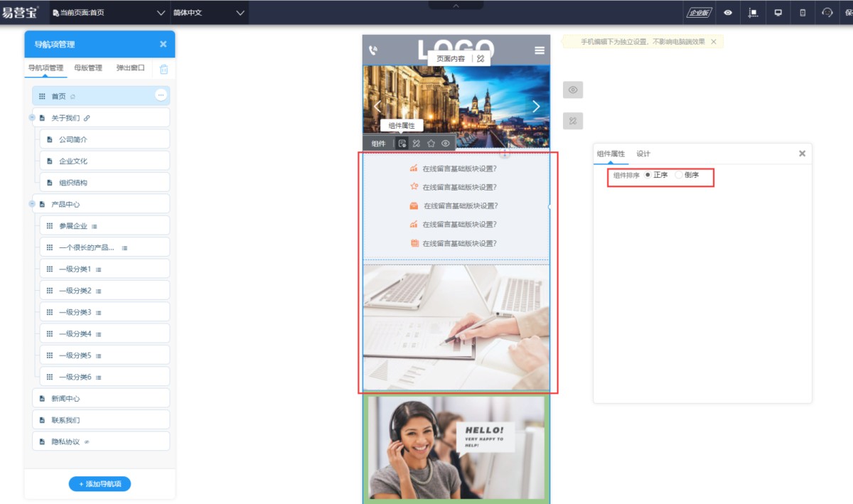Click the 易营宝 logo

[21, 12]
